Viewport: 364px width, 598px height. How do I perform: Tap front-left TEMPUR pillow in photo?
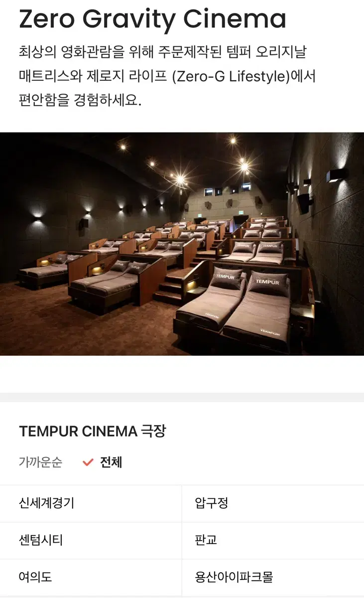(227, 278)
